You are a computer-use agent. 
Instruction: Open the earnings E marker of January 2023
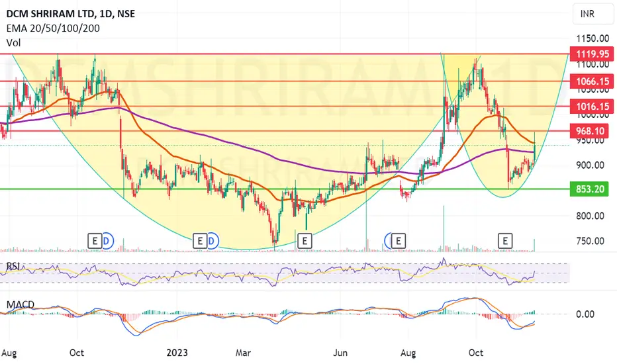[199, 240]
